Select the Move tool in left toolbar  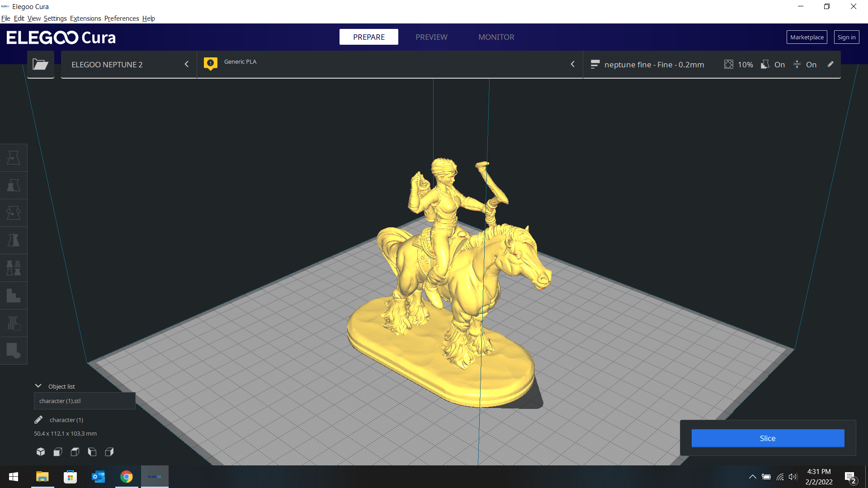click(14, 158)
